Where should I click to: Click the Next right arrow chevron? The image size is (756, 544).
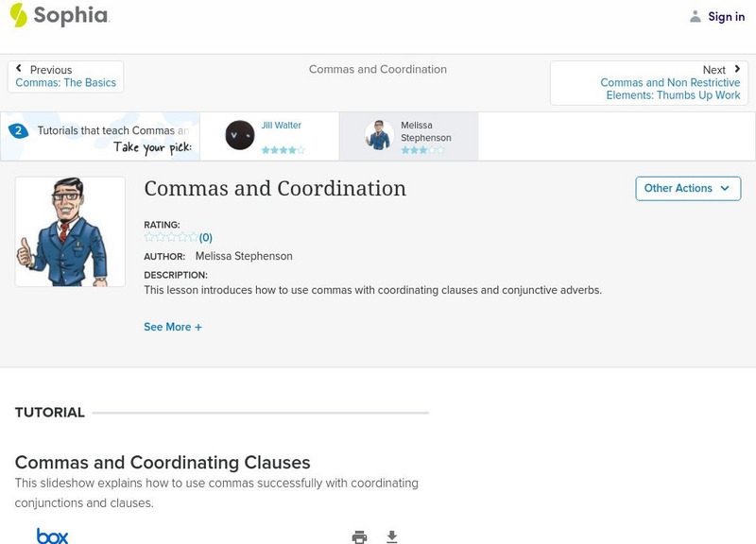737,69
